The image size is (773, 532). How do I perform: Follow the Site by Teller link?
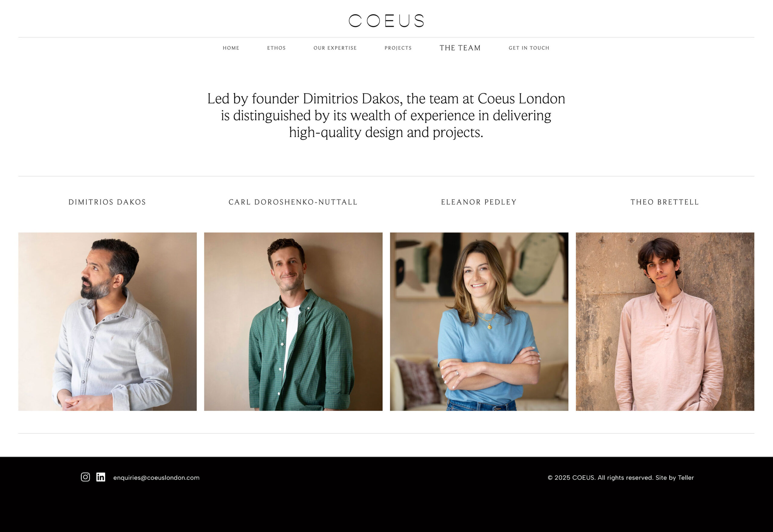tap(675, 478)
